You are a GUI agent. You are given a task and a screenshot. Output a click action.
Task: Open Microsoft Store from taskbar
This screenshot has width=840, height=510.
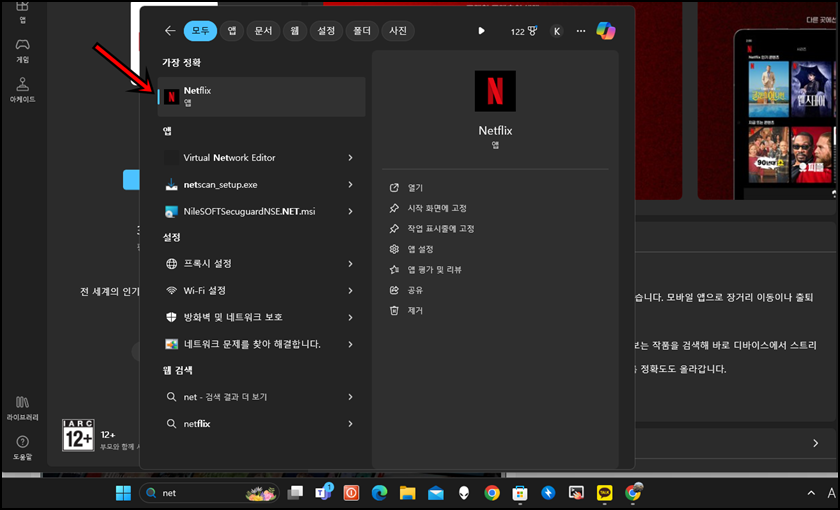pos(520,493)
